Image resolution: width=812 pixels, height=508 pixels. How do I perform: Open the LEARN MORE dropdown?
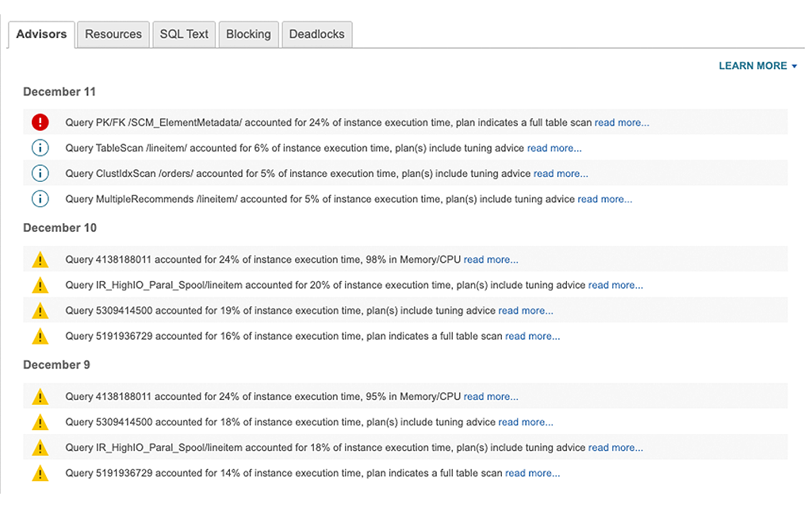pos(757,66)
